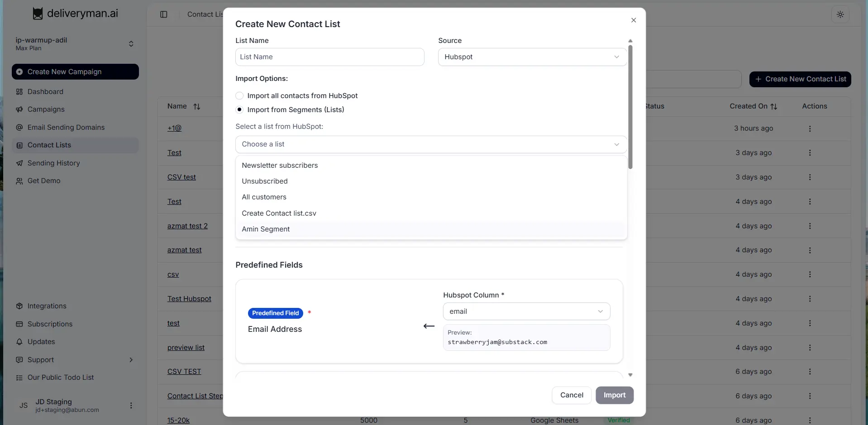Select Import from Segments (Lists) option
Image resolution: width=868 pixels, height=425 pixels.
[239, 110]
